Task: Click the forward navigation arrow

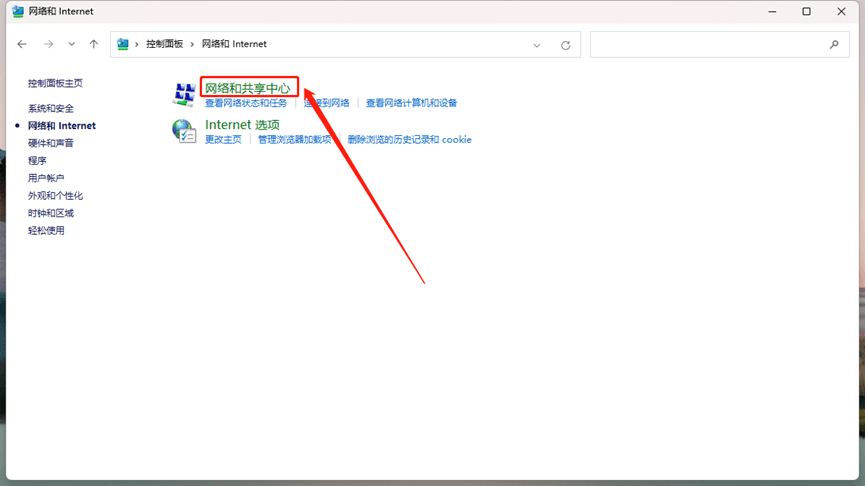Action: [49, 44]
